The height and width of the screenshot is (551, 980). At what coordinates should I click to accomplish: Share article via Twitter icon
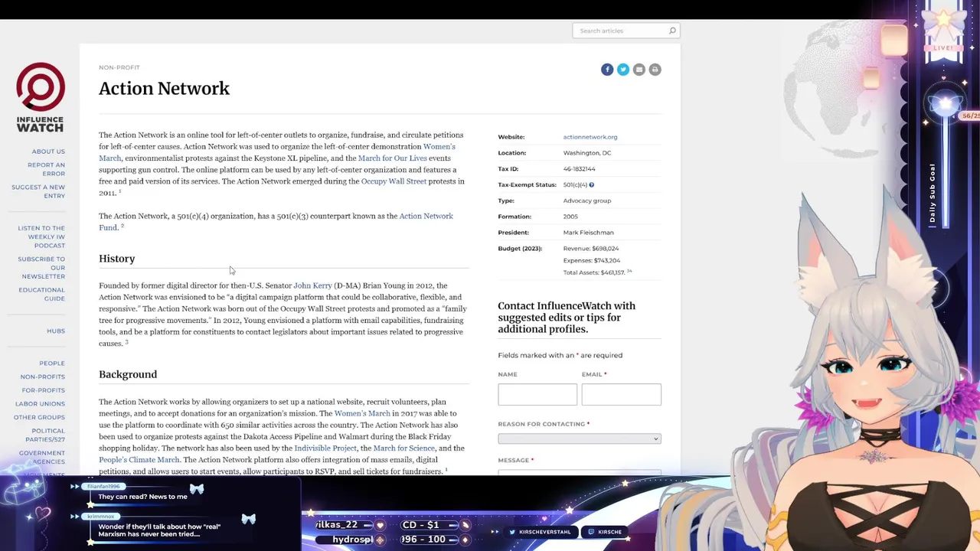click(x=623, y=70)
